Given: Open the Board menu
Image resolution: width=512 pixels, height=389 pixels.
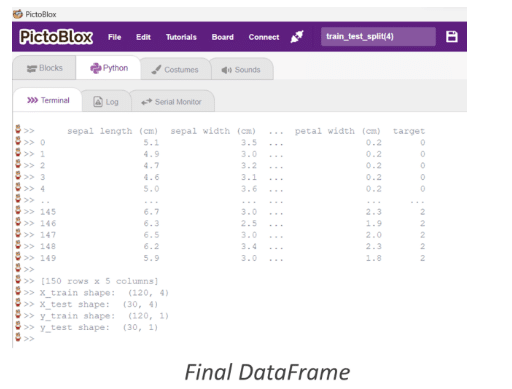Looking at the screenshot, I should click(x=222, y=37).
